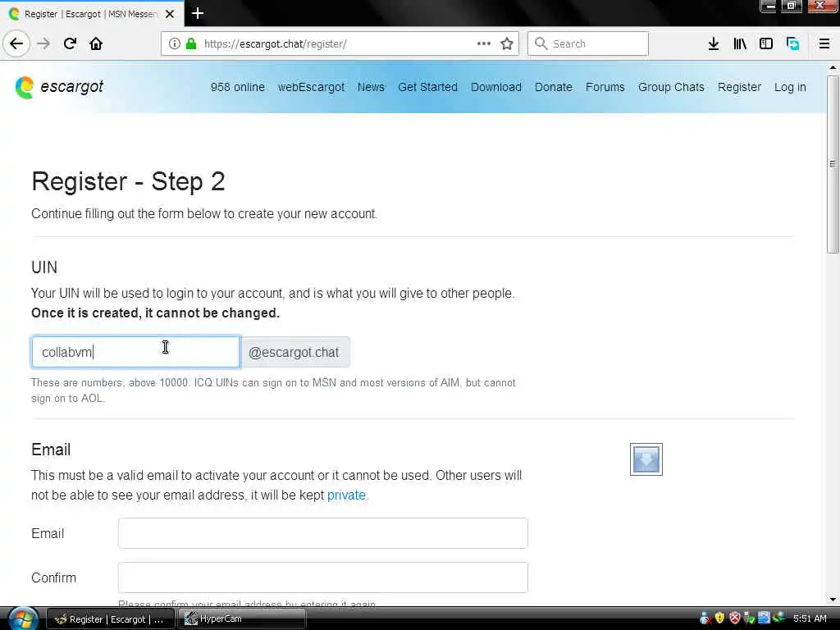Open the Firefox hamburger menu
This screenshot has width=840, height=630.
(824, 43)
